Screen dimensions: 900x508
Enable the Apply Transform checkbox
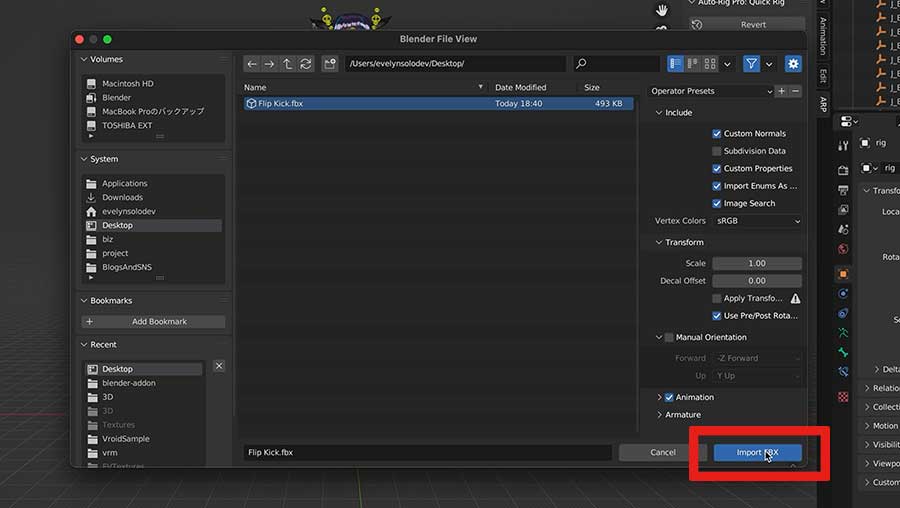click(x=716, y=298)
